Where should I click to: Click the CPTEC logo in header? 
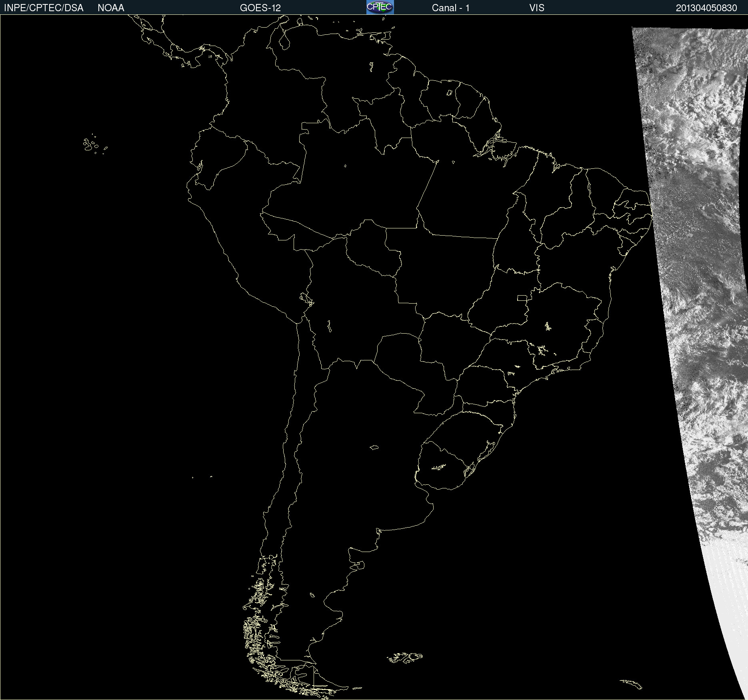(380, 7)
